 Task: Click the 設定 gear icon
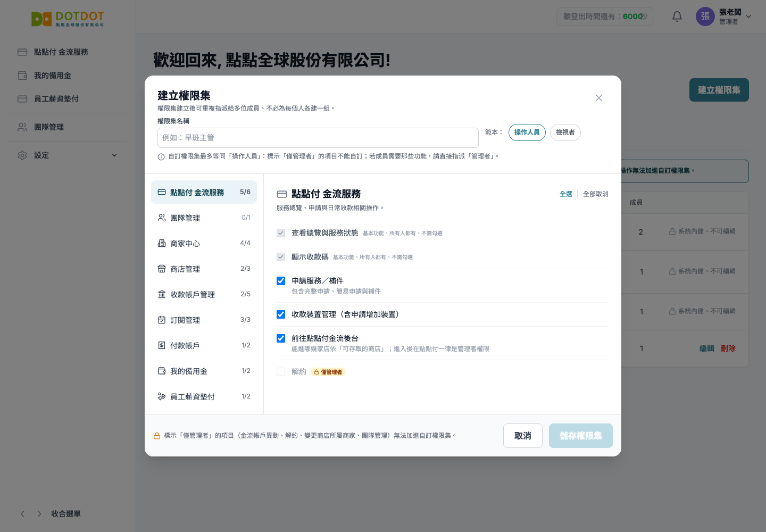point(22,155)
